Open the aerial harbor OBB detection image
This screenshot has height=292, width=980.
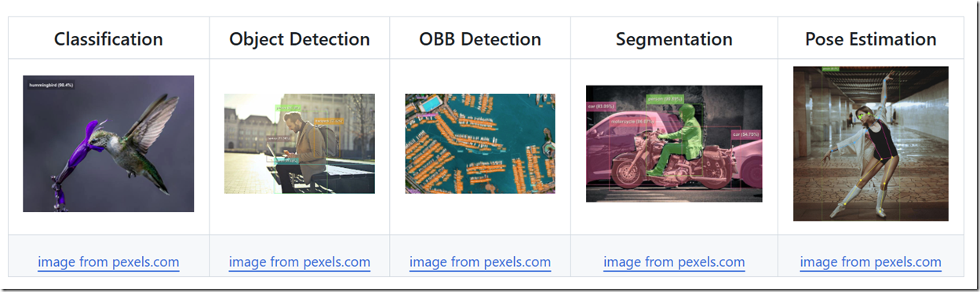(480, 144)
